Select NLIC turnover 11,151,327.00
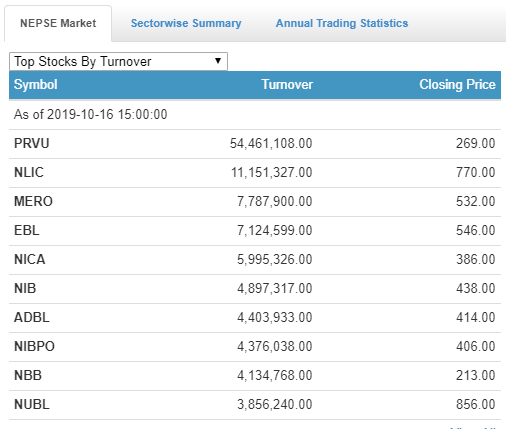The width and height of the screenshot is (507, 429). [x=272, y=172]
